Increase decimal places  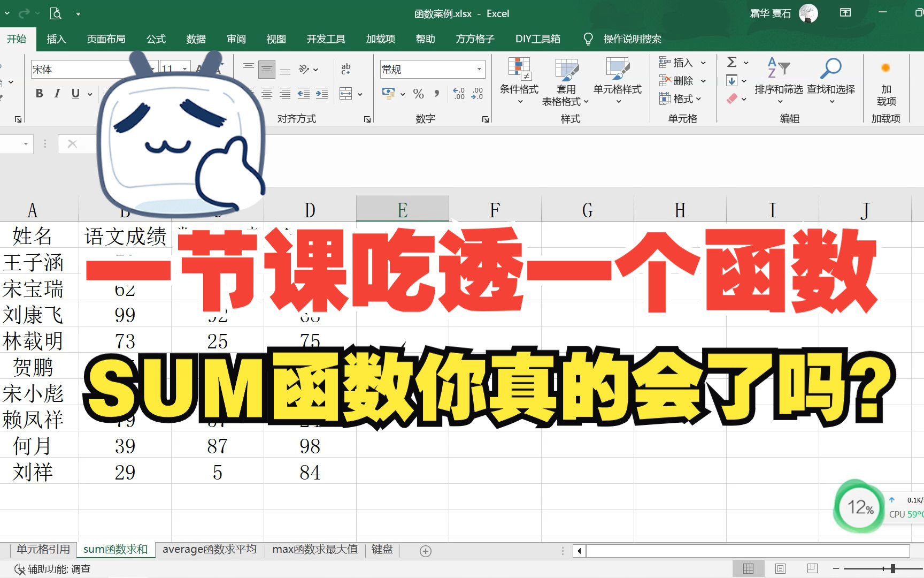coord(459,94)
